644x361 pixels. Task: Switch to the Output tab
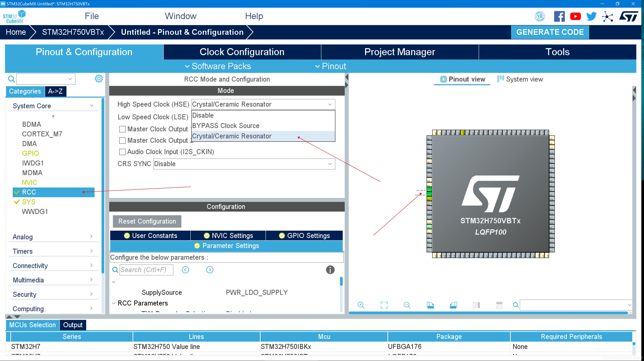73,325
